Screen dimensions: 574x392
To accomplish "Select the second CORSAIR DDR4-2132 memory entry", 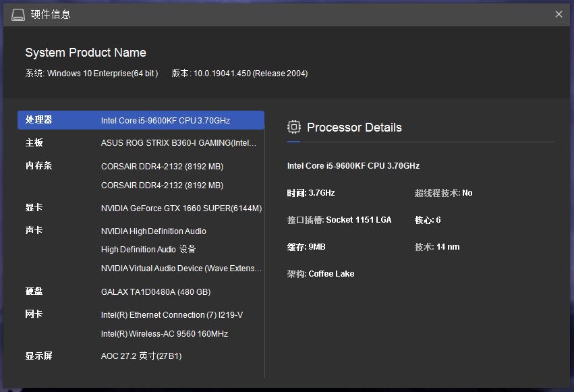I will click(162, 185).
